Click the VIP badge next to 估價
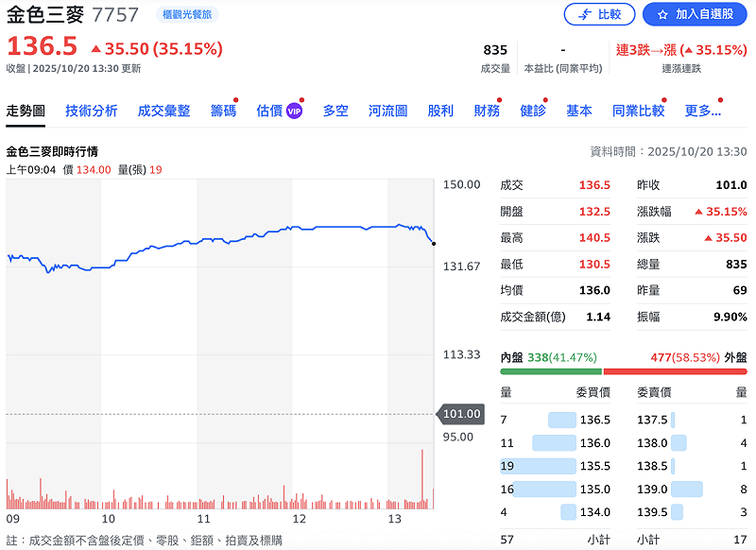 [x=294, y=112]
